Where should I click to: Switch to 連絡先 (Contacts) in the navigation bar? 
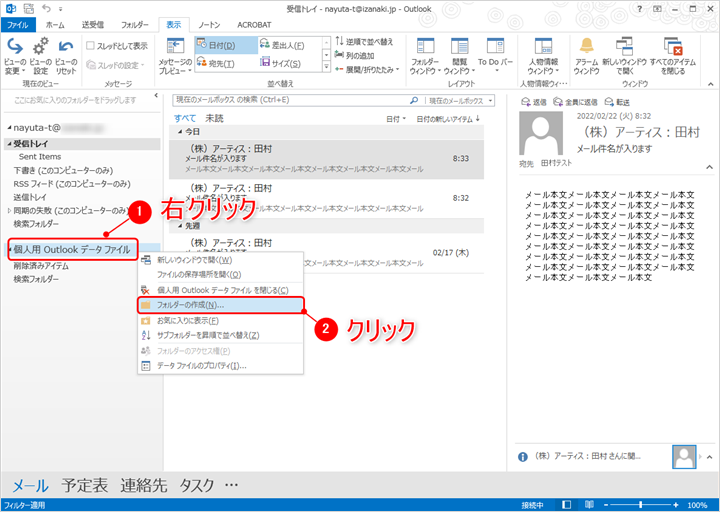point(144,485)
